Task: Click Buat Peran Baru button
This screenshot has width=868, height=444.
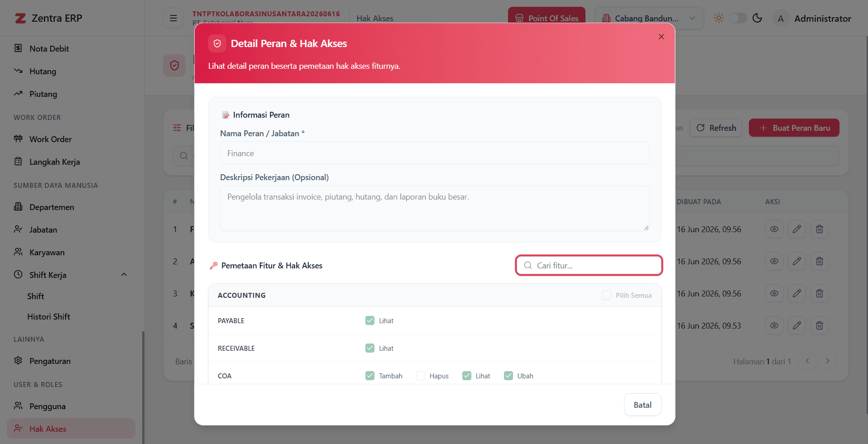Action: tap(794, 128)
